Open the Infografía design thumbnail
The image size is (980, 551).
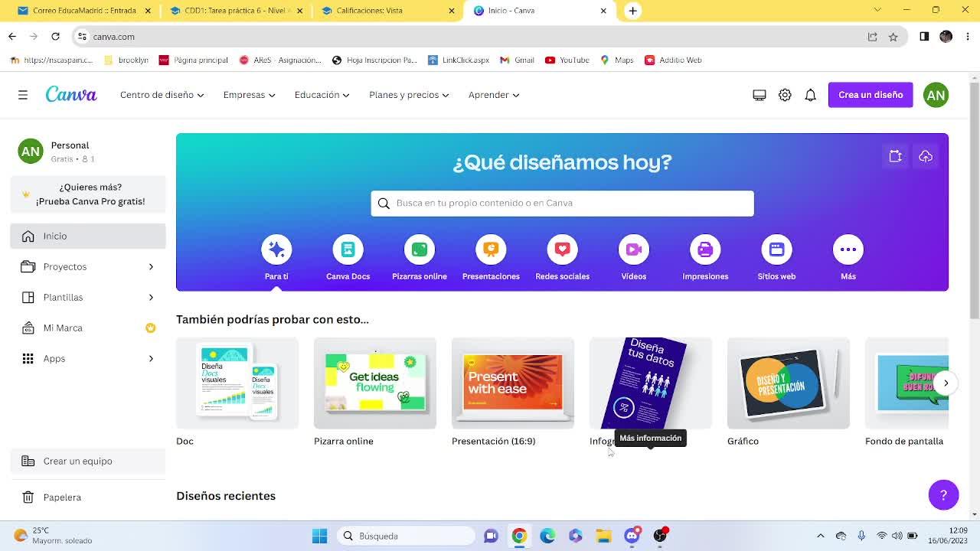(651, 383)
